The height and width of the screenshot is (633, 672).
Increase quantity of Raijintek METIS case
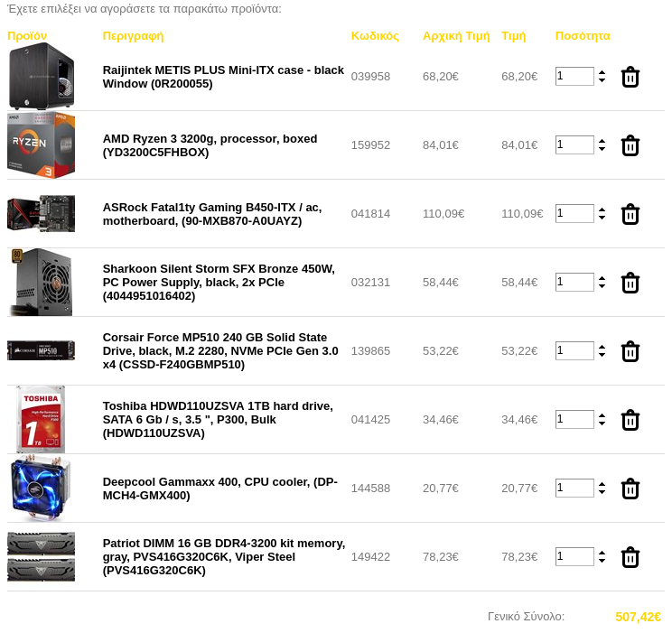(x=602, y=72)
